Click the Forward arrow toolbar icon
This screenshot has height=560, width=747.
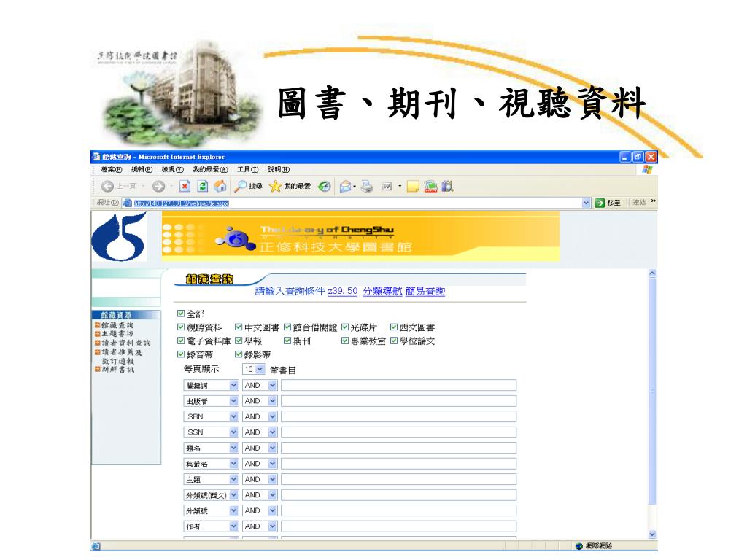coord(158,187)
